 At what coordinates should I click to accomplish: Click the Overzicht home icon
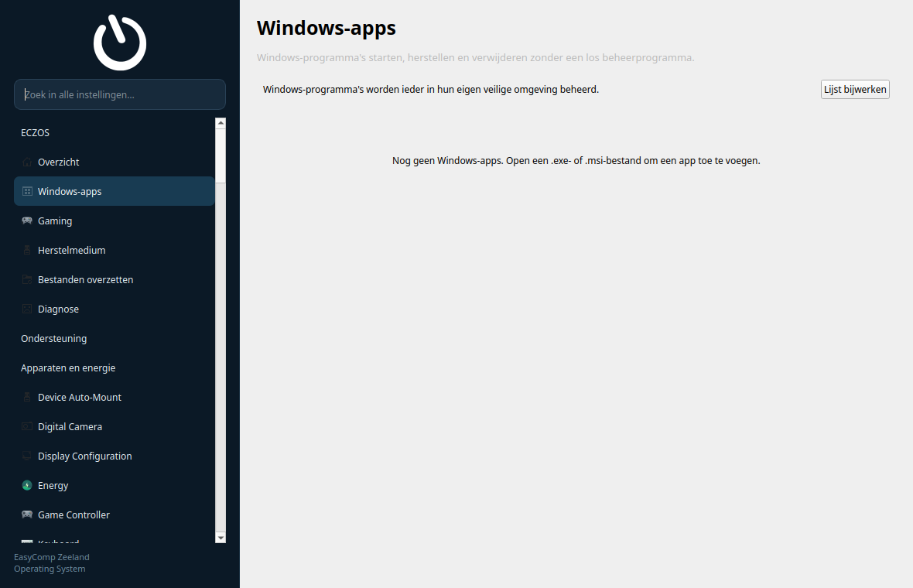[x=27, y=162]
